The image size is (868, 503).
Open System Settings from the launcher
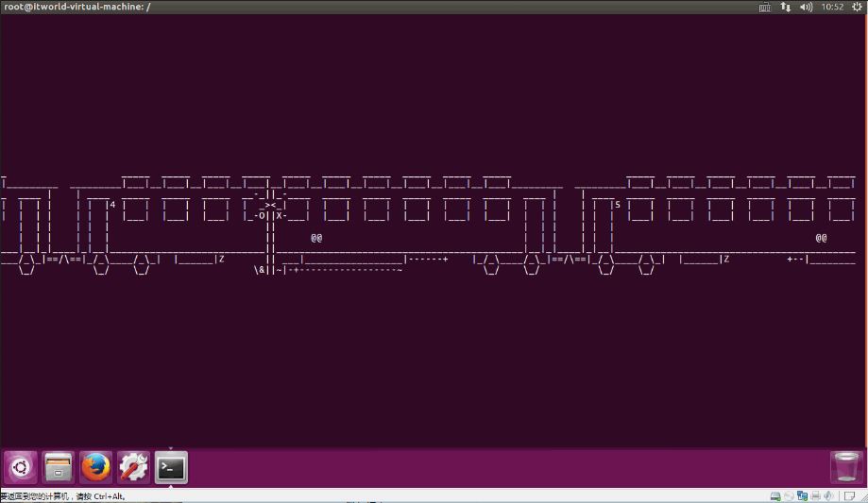(133, 467)
